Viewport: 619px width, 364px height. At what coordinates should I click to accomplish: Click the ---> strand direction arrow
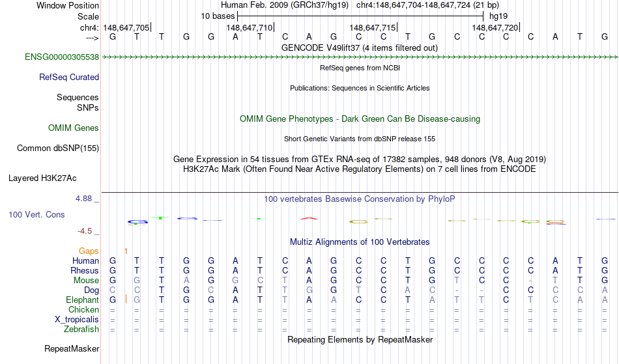93,38
